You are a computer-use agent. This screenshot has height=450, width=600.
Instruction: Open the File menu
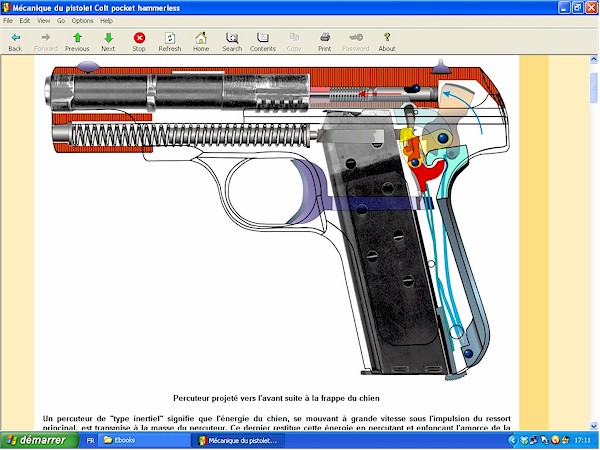point(8,21)
